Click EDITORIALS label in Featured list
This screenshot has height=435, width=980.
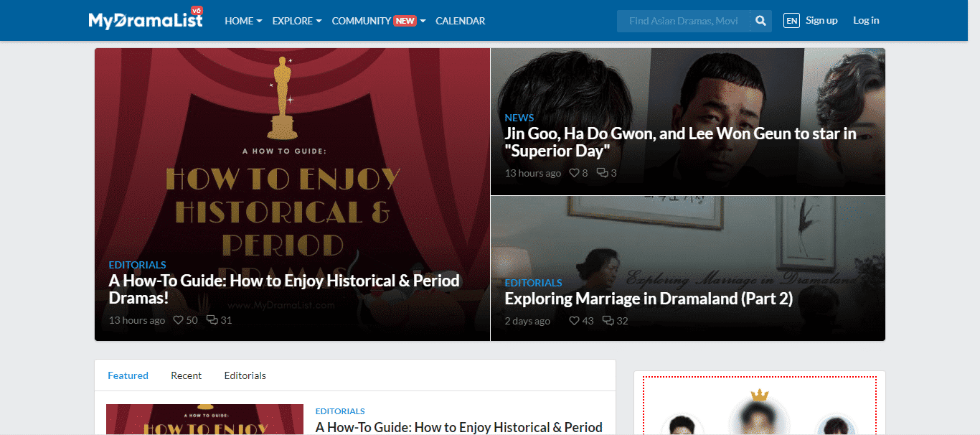(340, 411)
